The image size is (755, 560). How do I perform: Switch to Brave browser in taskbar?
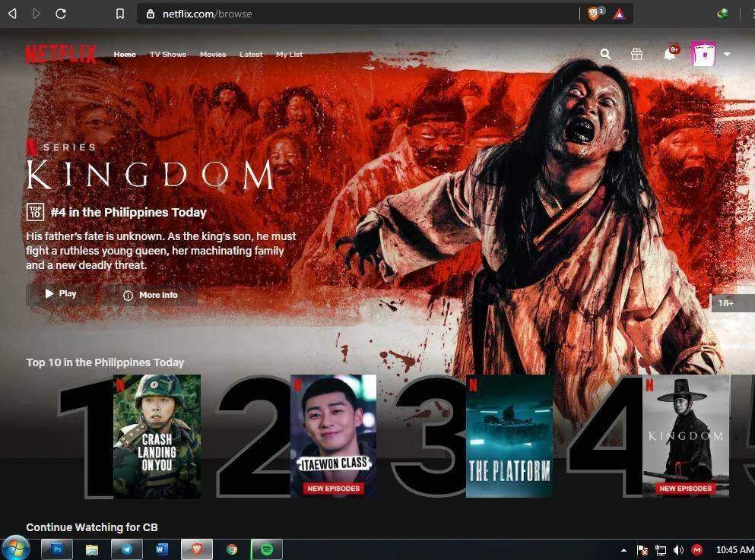tap(196, 549)
